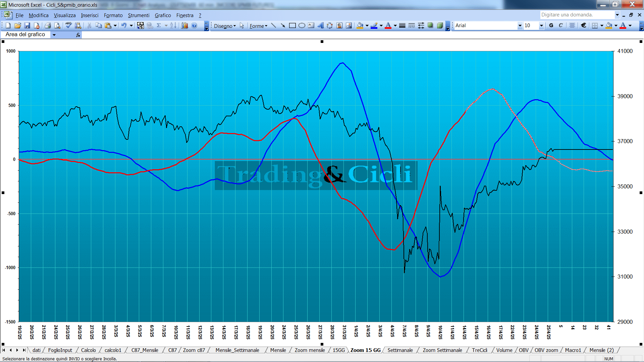Expand the Area del grafico name box
Image resolution: width=644 pixels, height=362 pixels.
tap(54, 35)
